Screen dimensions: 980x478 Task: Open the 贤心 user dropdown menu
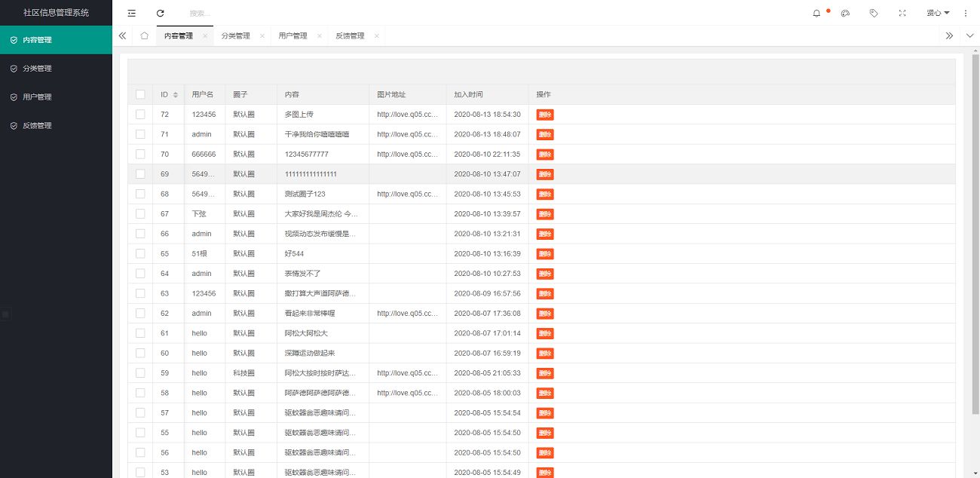coord(938,13)
